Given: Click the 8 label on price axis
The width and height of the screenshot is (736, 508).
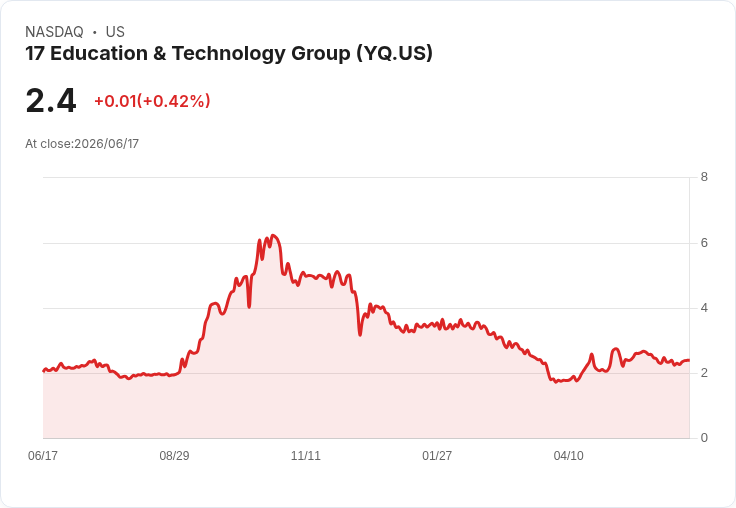Looking at the screenshot, I should [704, 177].
